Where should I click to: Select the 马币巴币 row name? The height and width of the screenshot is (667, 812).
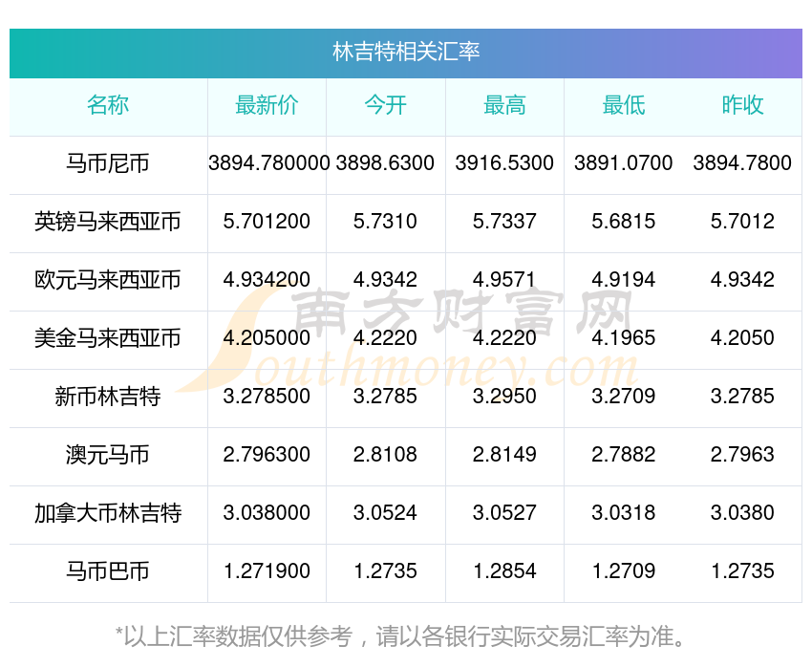[108, 571]
